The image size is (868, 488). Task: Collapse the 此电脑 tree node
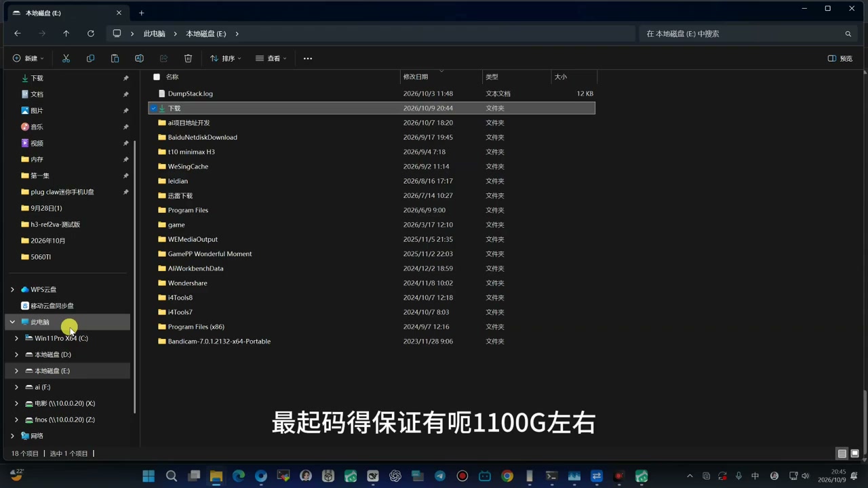coord(12,322)
